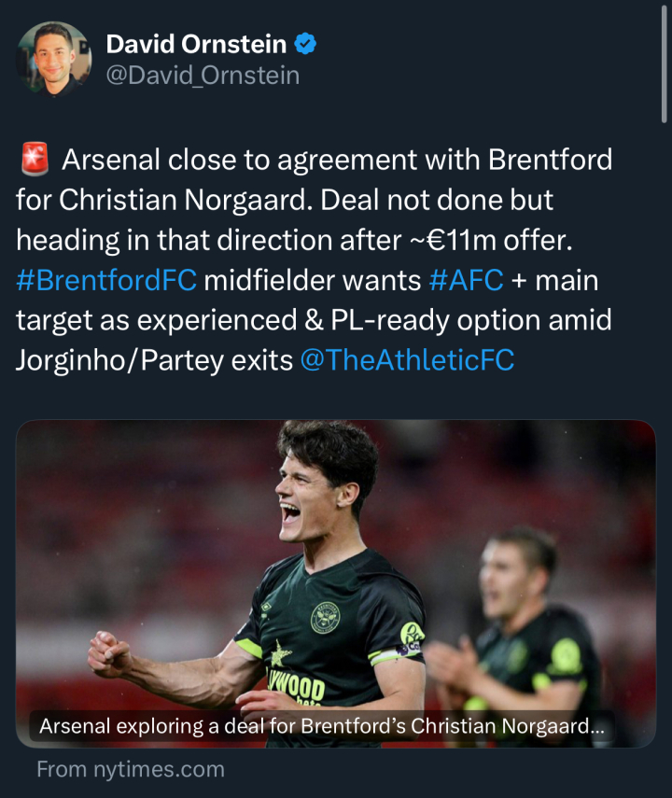Click the blue verified checkmark badge
The image size is (672, 798).
[305, 44]
